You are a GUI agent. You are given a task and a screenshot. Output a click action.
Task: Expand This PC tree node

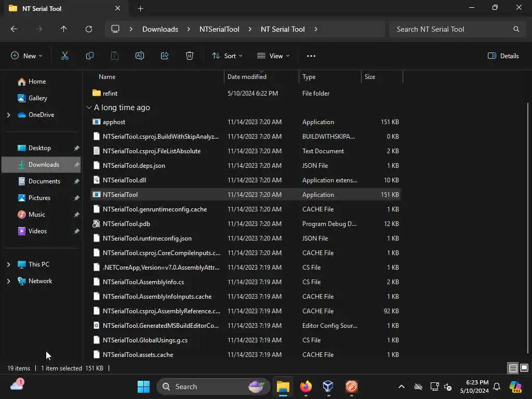(8, 264)
